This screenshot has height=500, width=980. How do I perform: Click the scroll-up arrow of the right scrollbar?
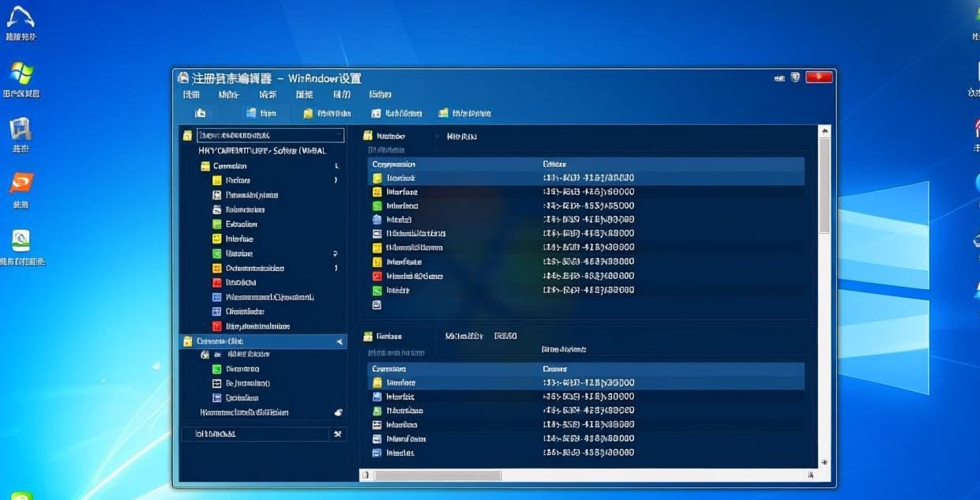pyautogui.click(x=824, y=131)
